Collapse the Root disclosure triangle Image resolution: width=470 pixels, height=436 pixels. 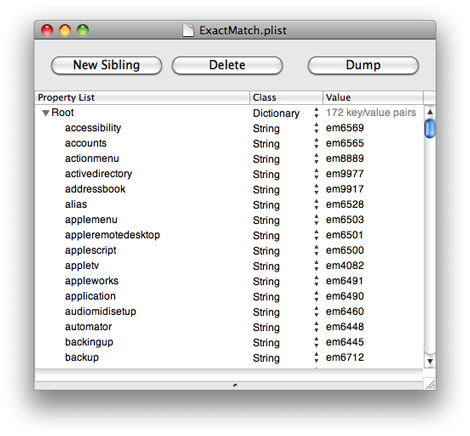(x=46, y=113)
